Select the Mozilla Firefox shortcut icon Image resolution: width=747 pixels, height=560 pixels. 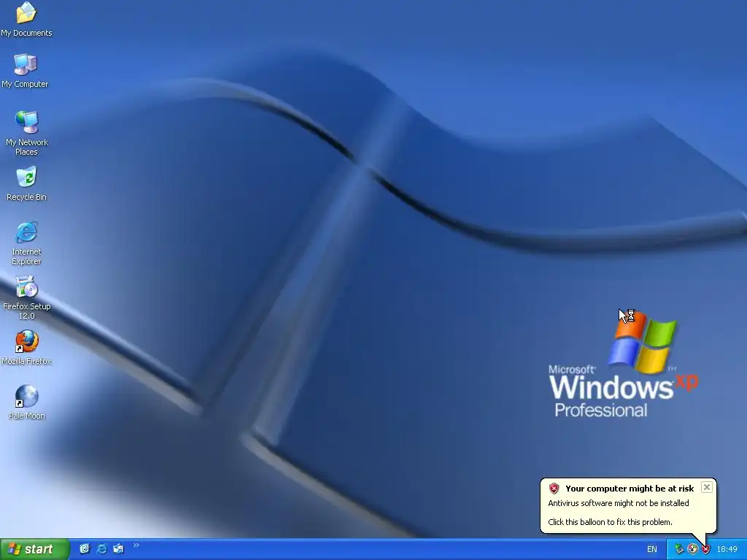26,348
